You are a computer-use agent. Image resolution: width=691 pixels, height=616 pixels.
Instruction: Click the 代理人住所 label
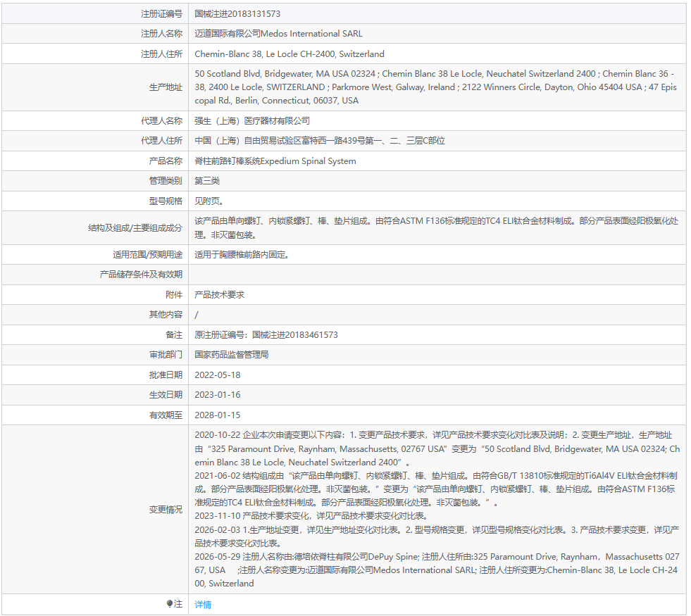161,141
